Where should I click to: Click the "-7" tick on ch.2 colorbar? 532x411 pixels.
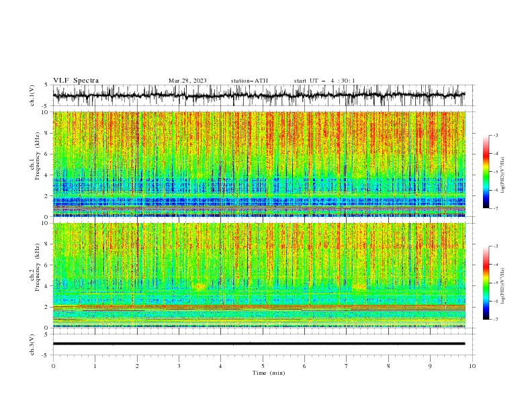[496, 319]
